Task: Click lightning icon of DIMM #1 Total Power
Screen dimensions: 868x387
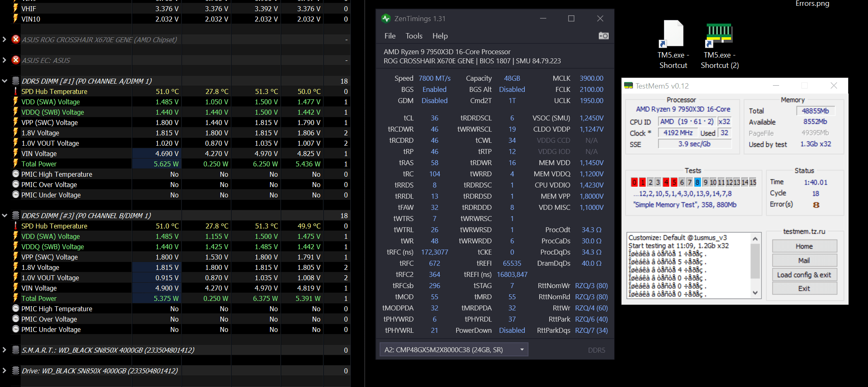Action: [x=16, y=163]
